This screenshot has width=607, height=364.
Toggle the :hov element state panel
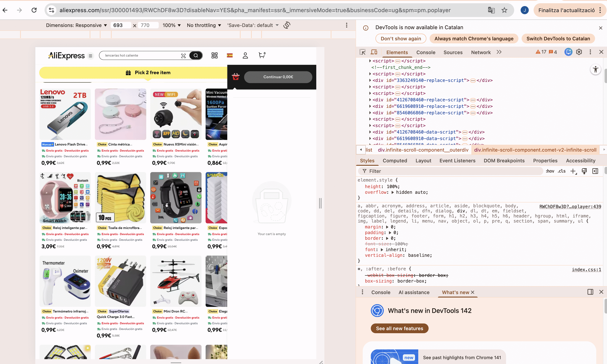(x=550, y=171)
